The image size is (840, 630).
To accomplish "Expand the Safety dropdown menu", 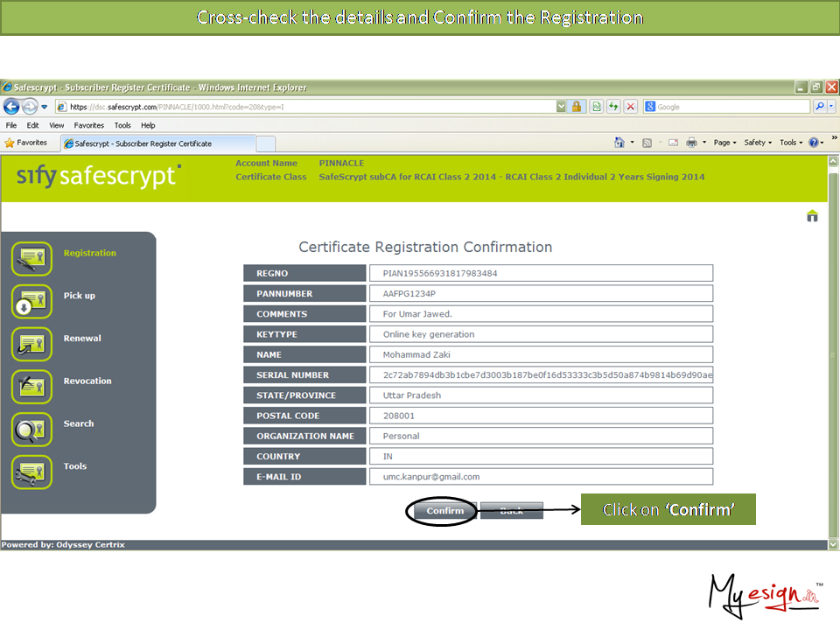I will pos(758,143).
